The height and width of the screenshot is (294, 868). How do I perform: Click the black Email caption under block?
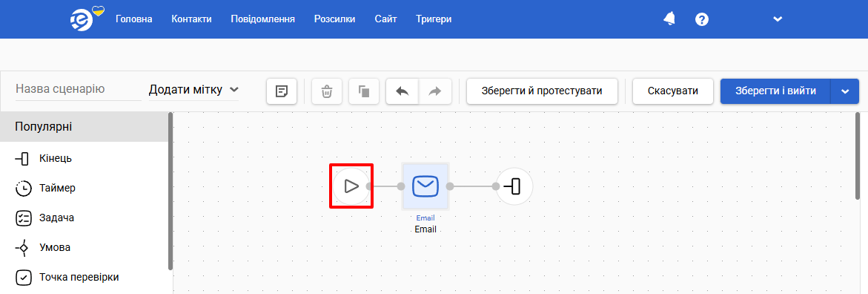[425, 229]
